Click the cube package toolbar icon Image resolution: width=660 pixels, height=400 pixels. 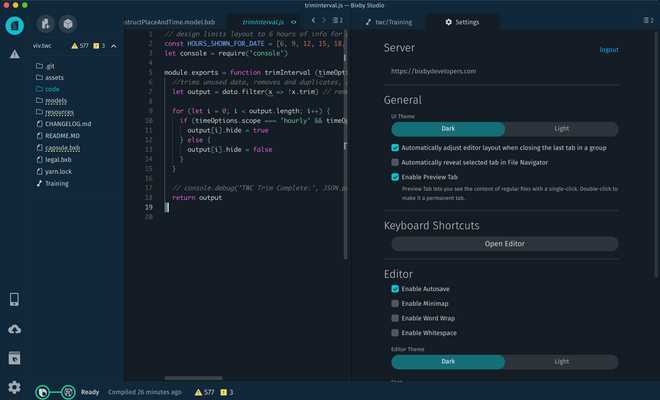point(68,24)
